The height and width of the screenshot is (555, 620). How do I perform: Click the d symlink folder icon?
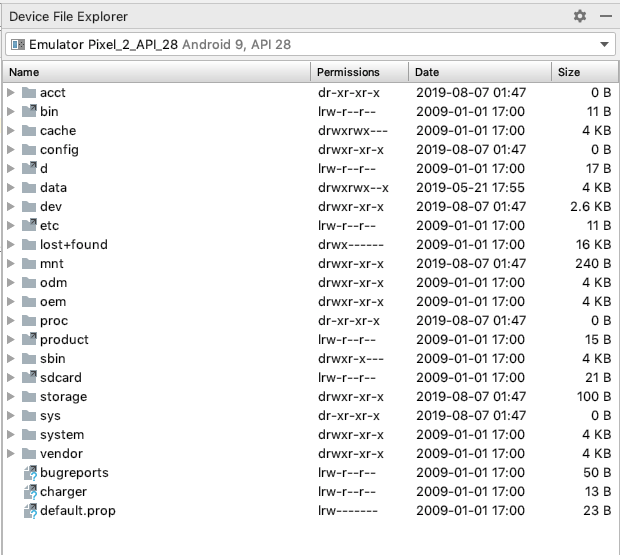29,168
